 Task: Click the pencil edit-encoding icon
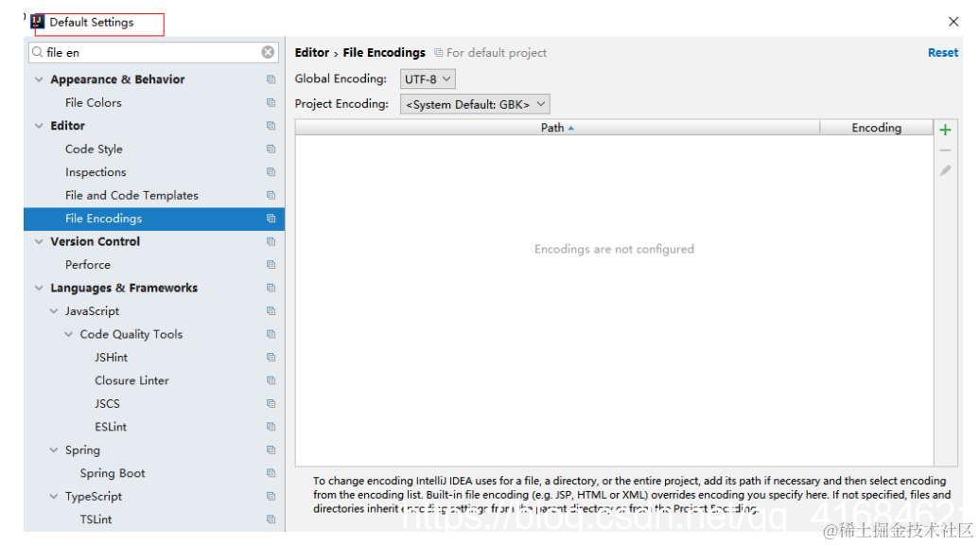click(945, 170)
